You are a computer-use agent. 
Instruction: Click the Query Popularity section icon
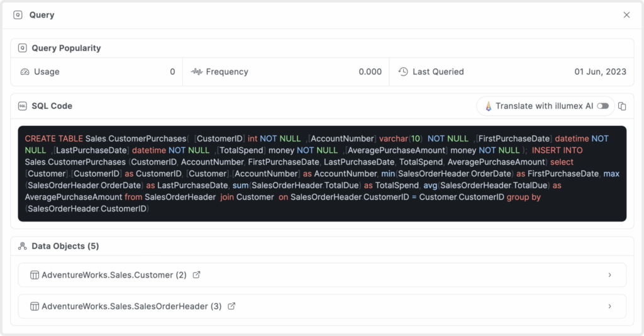23,48
